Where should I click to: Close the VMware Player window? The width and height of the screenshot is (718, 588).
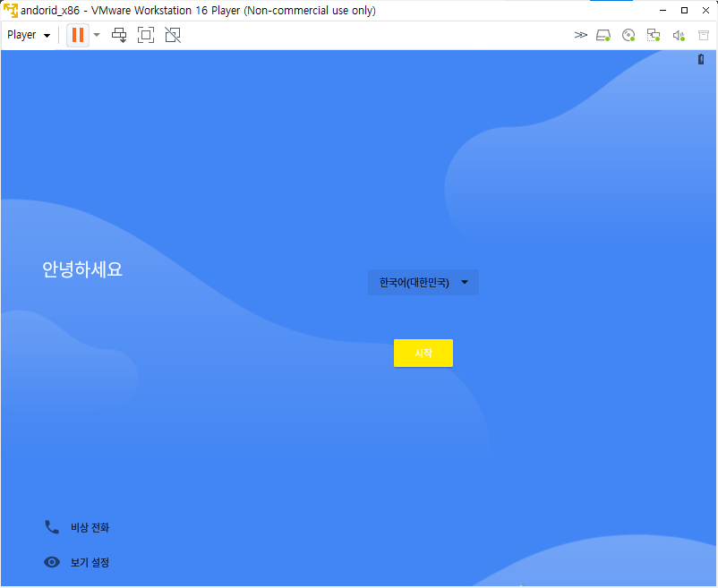[705, 10]
